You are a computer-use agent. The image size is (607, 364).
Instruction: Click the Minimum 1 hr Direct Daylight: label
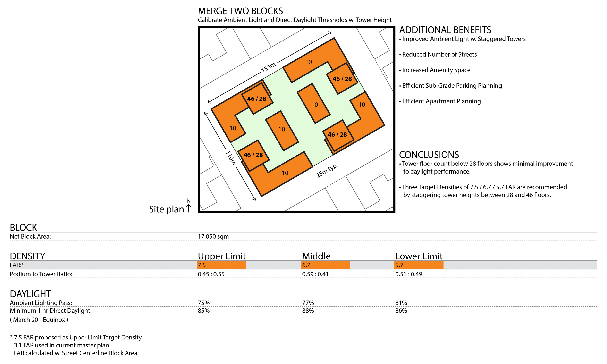click(51, 311)
